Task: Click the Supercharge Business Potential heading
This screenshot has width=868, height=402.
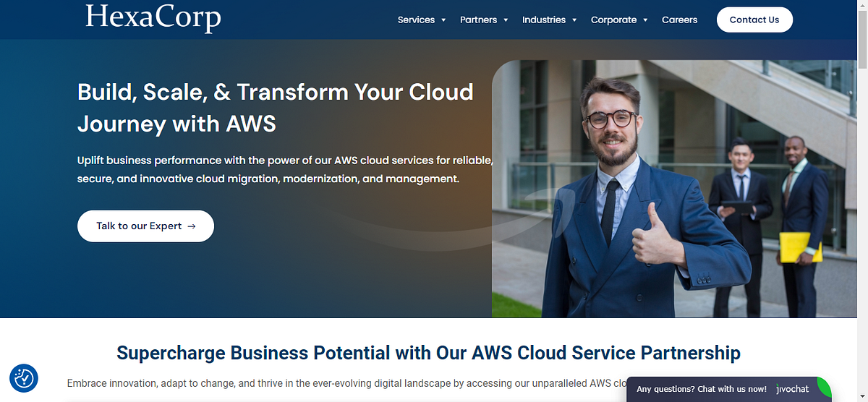Action: (x=428, y=353)
